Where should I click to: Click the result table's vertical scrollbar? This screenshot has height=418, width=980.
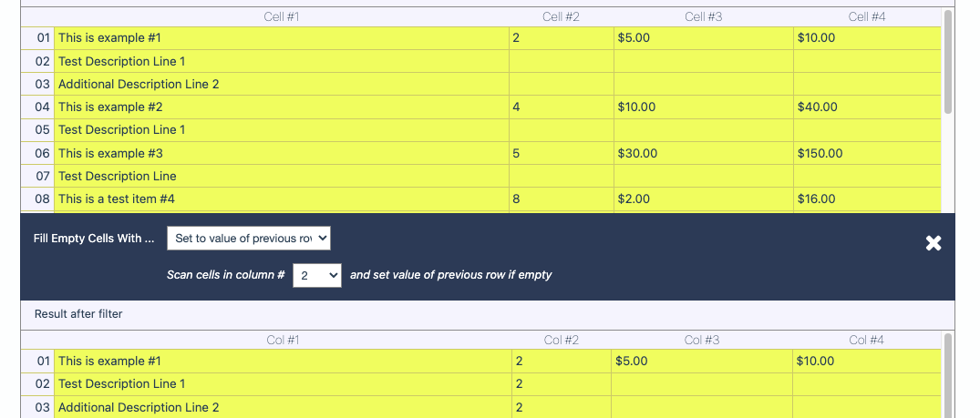(948, 375)
